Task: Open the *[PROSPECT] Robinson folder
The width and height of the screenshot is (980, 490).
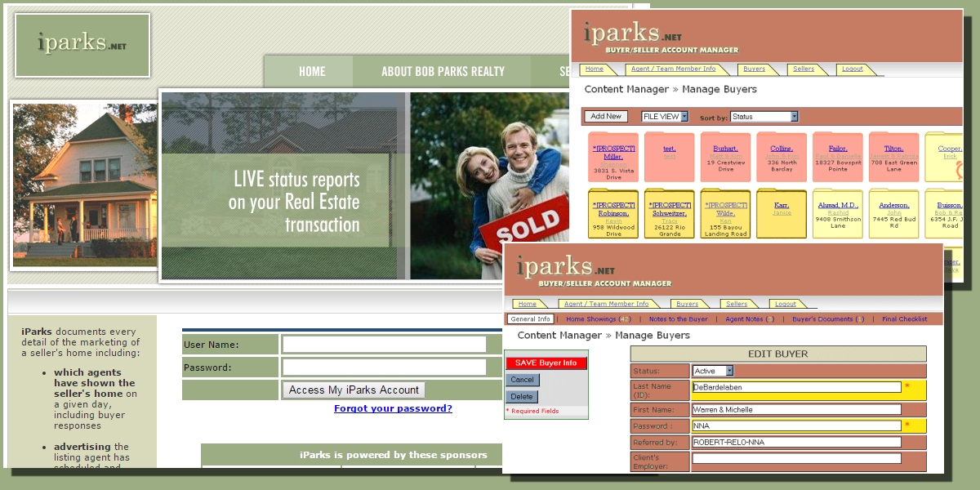Action: point(612,214)
